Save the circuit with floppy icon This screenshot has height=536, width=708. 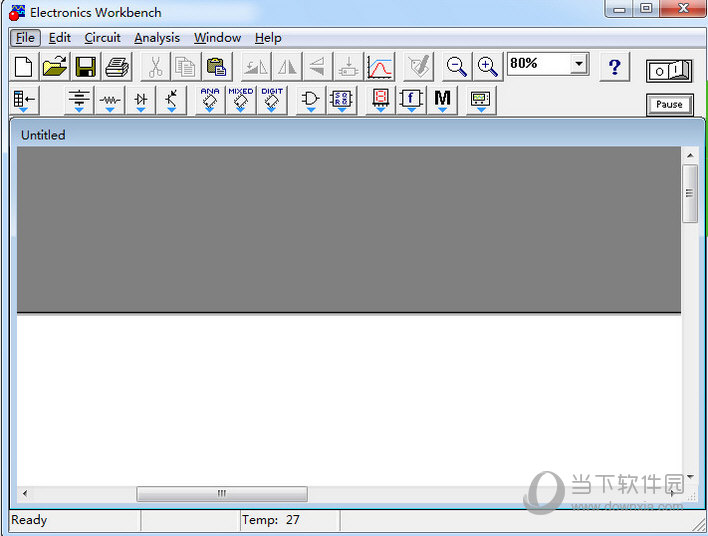click(x=85, y=67)
